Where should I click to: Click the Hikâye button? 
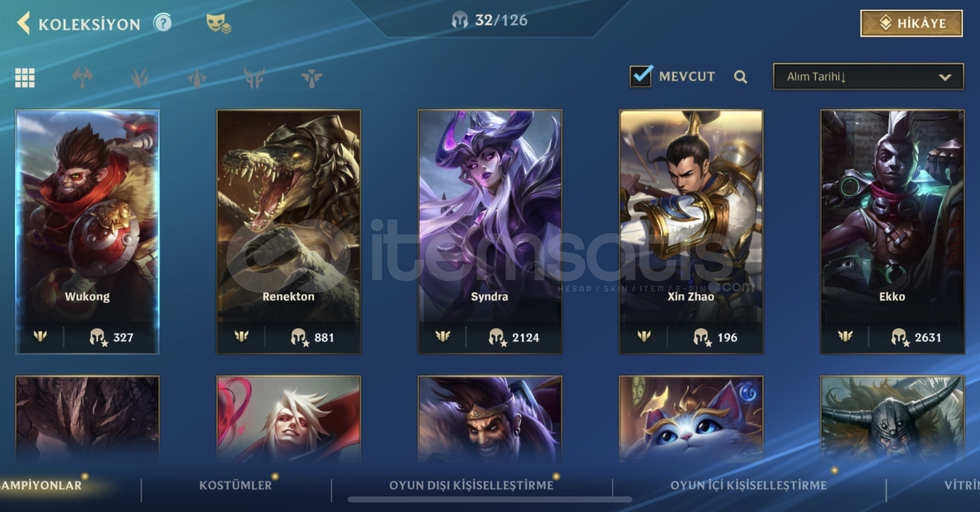911,23
